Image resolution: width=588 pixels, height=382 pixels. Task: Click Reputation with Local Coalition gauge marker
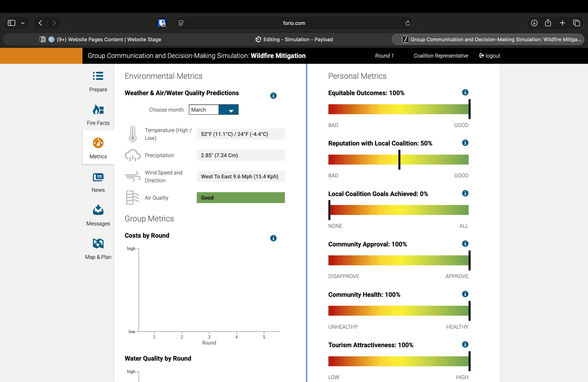(399, 160)
